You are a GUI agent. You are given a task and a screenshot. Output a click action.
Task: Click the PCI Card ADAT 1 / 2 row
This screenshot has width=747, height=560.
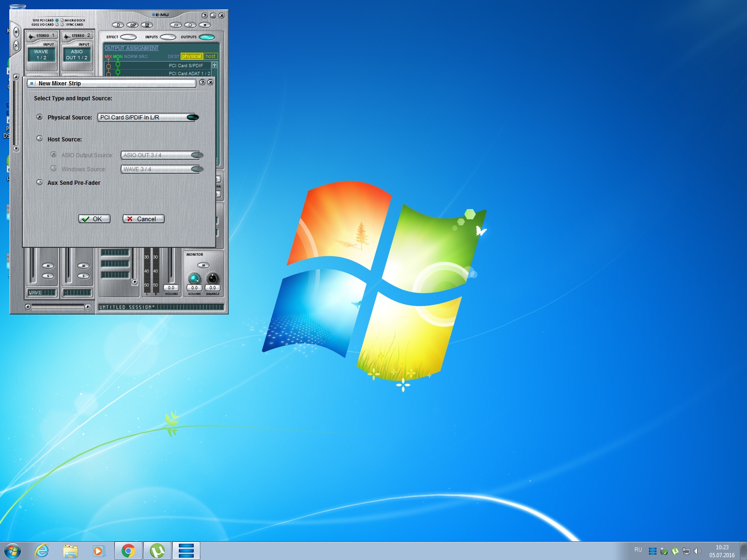point(158,73)
